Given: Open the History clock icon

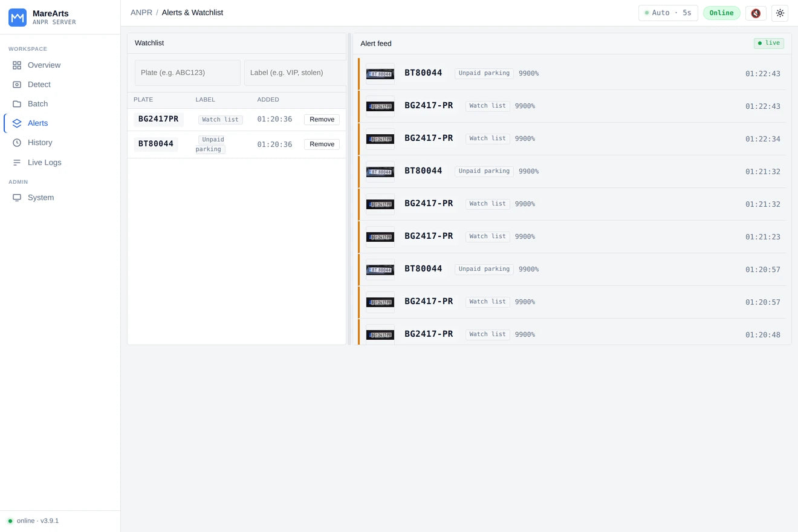Looking at the screenshot, I should point(17,143).
